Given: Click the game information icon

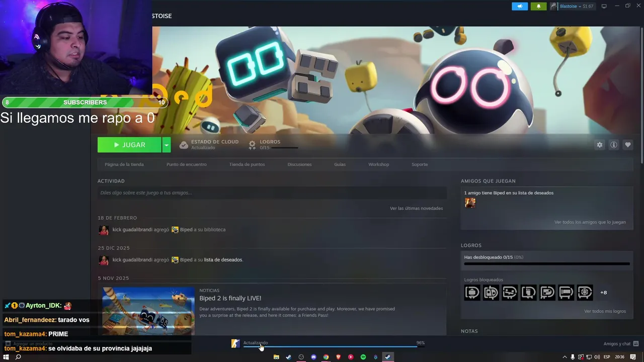Looking at the screenshot, I should (614, 145).
